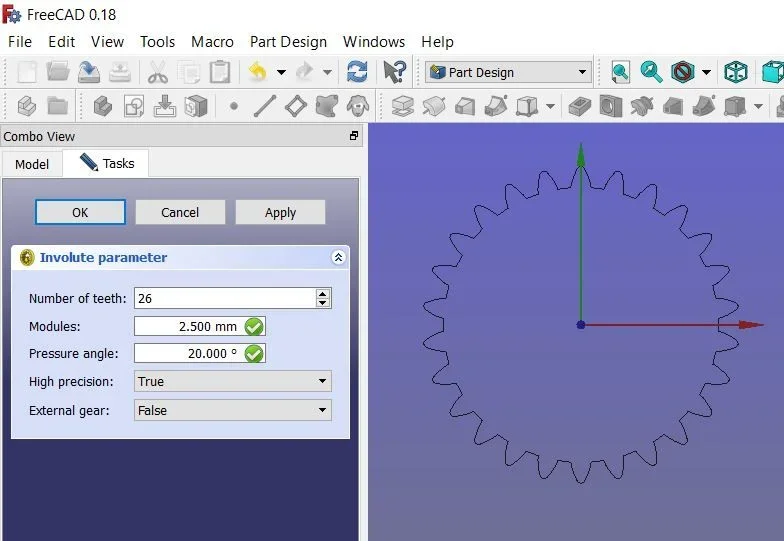Click the Subtractive Pipe icon
784x541 pixels.
click(x=704, y=106)
